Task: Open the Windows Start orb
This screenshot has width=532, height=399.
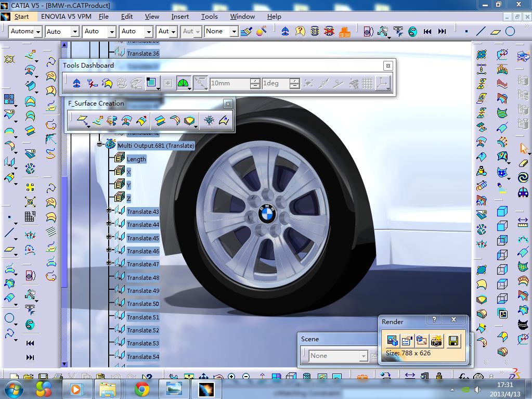Action: tap(14, 390)
